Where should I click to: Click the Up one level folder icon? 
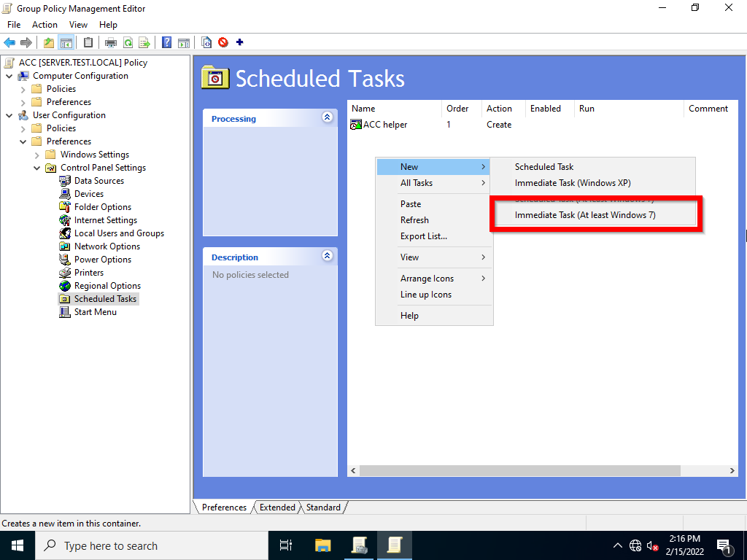tap(49, 42)
